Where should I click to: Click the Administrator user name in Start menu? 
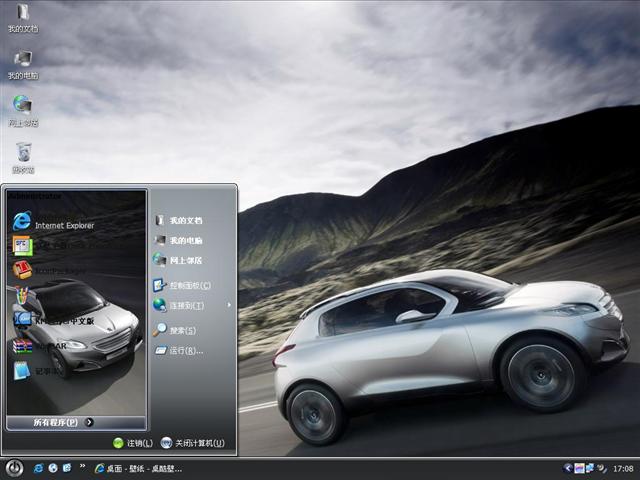[35, 196]
